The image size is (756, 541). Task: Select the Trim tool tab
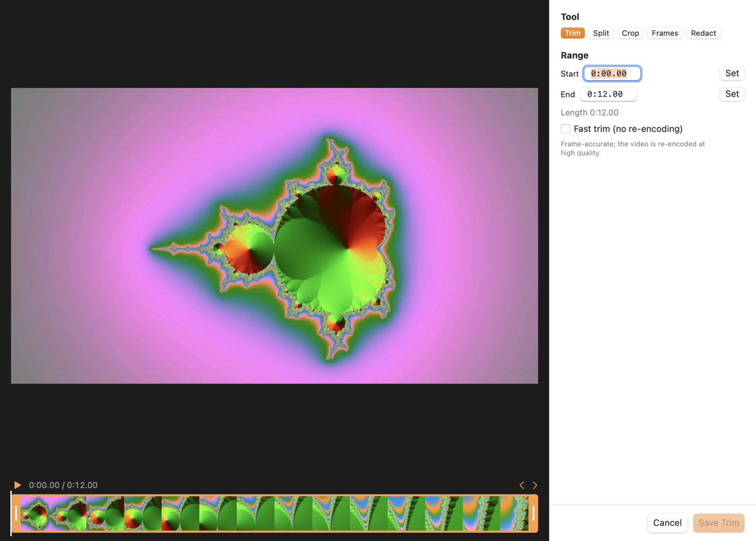(573, 33)
